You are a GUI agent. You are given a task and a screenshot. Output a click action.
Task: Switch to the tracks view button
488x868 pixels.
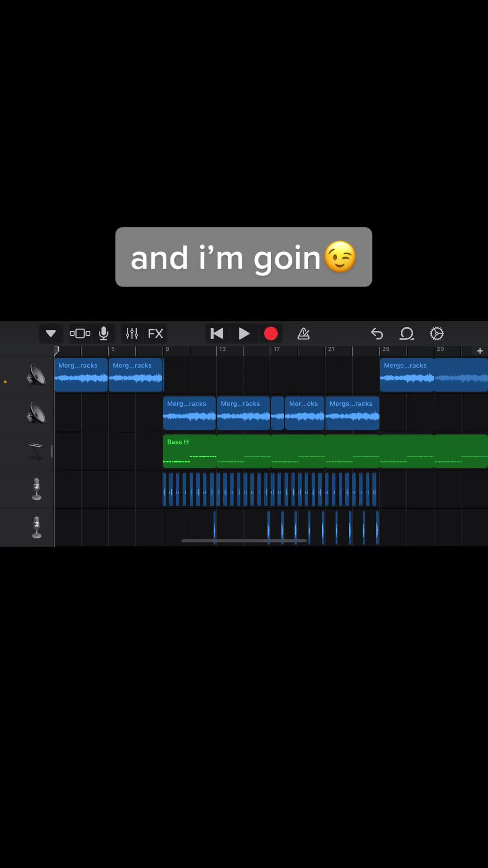tap(80, 334)
